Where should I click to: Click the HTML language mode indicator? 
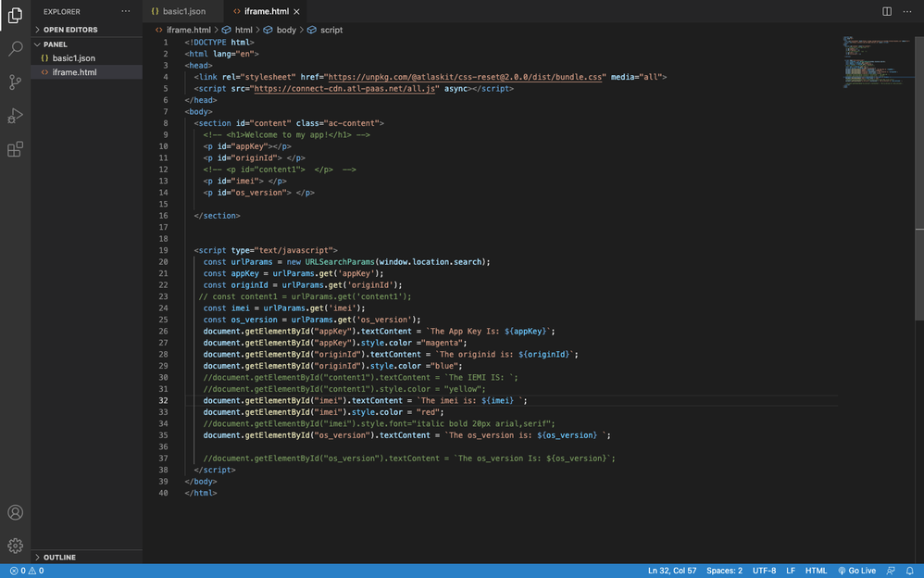point(816,570)
